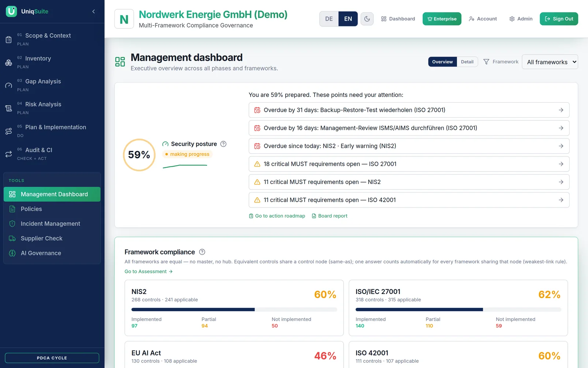Viewport: 588px width, 368px height.
Task: Go to Dashboard in top navigation
Action: pyautogui.click(x=398, y=19)
